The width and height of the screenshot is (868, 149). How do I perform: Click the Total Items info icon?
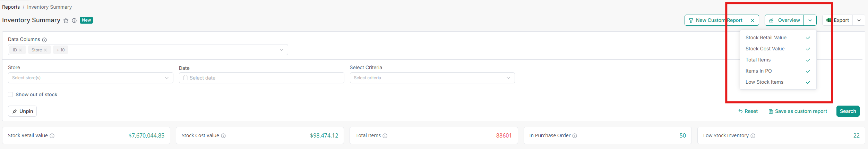point(385,136)
